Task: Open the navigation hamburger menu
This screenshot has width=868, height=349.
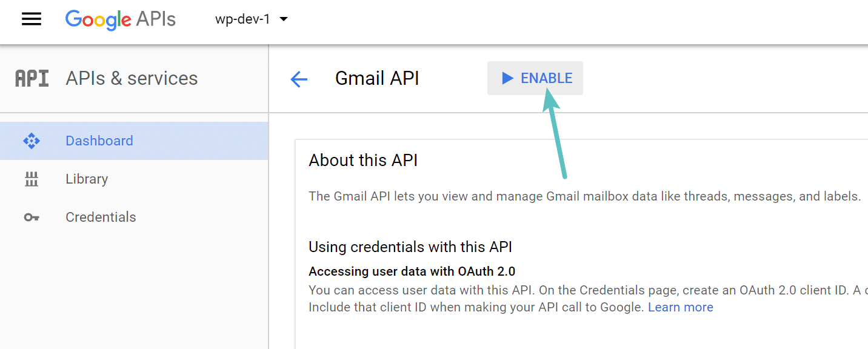Action: tap(31, 19)
